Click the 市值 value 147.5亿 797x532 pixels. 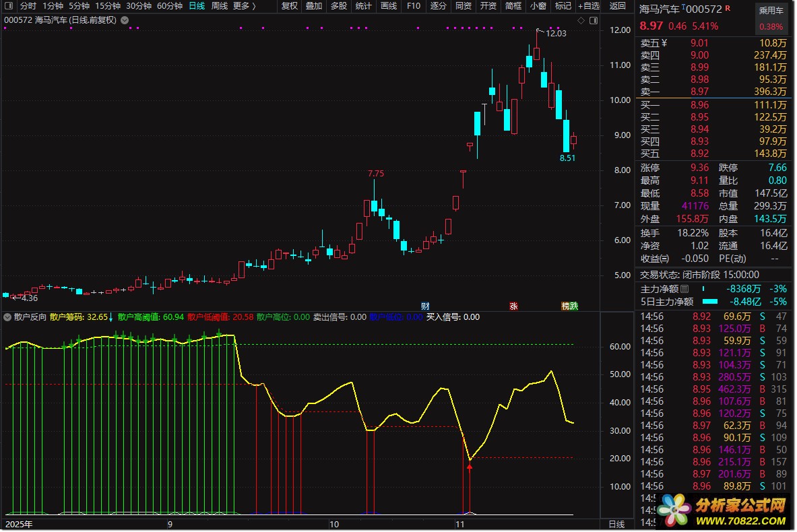pos(771,193)
